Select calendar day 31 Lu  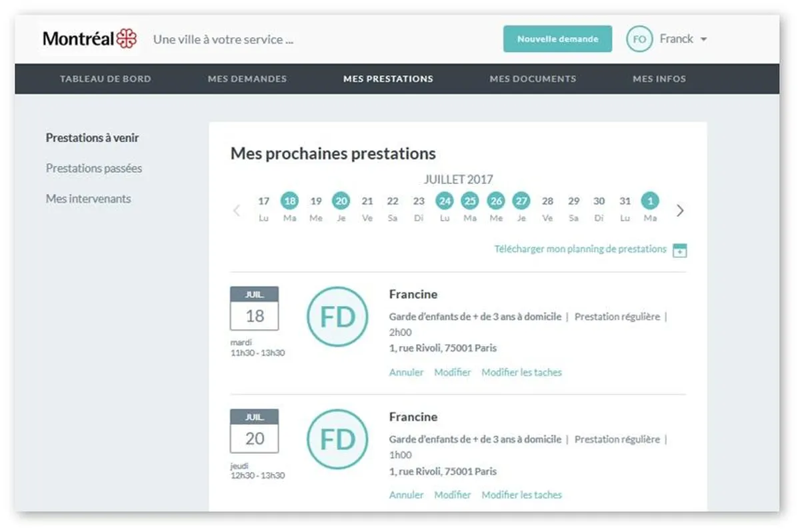tap(625, 208)
